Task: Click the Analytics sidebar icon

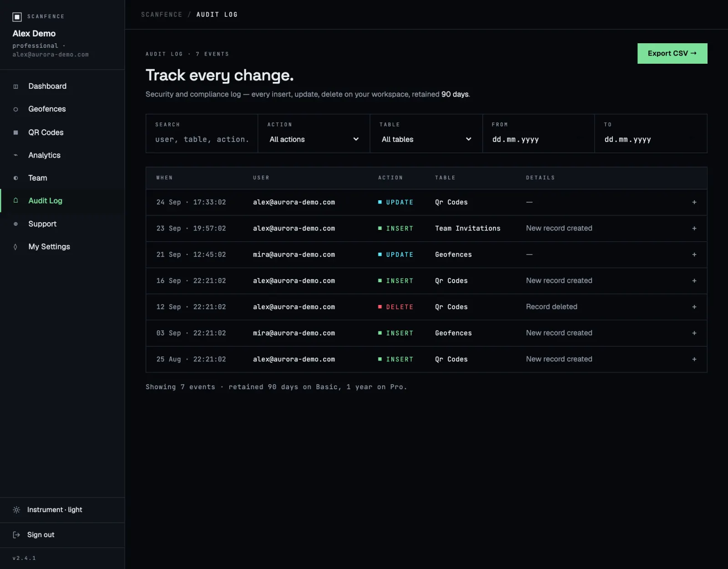Action: click(x=16, y=155)
